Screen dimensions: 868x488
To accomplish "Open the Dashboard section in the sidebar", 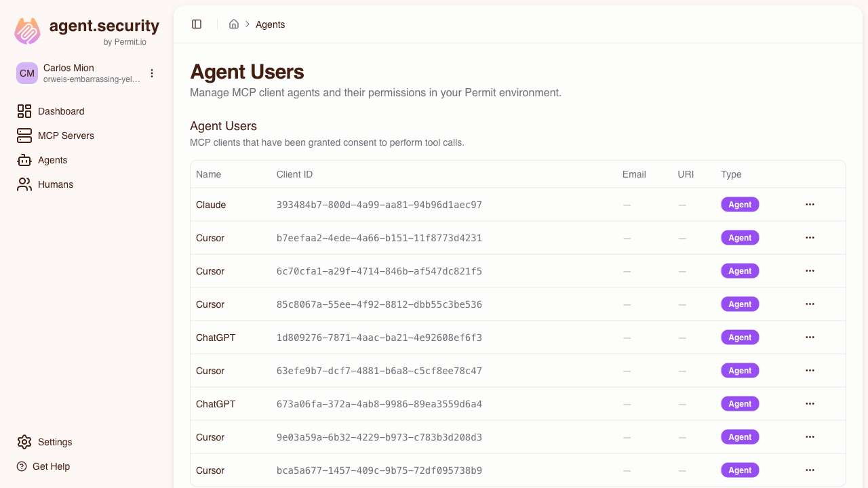I will 61,111.
